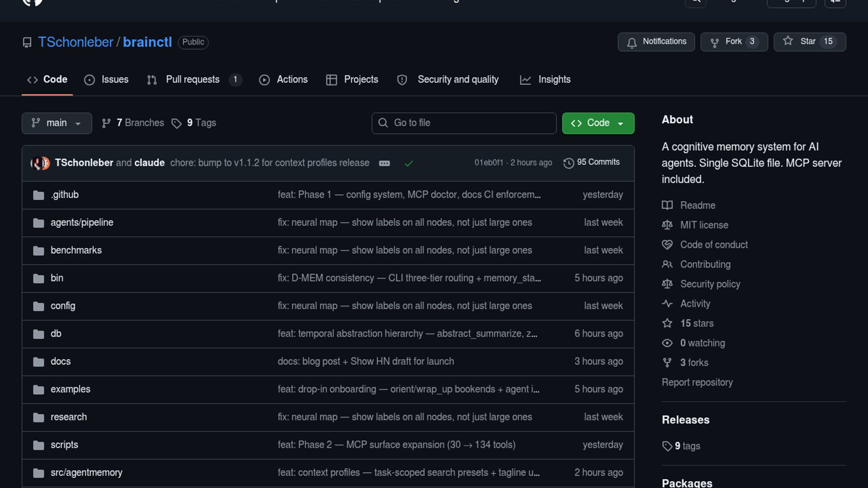
Task: Expand the green Code dropdown
Action: (598, 123)
